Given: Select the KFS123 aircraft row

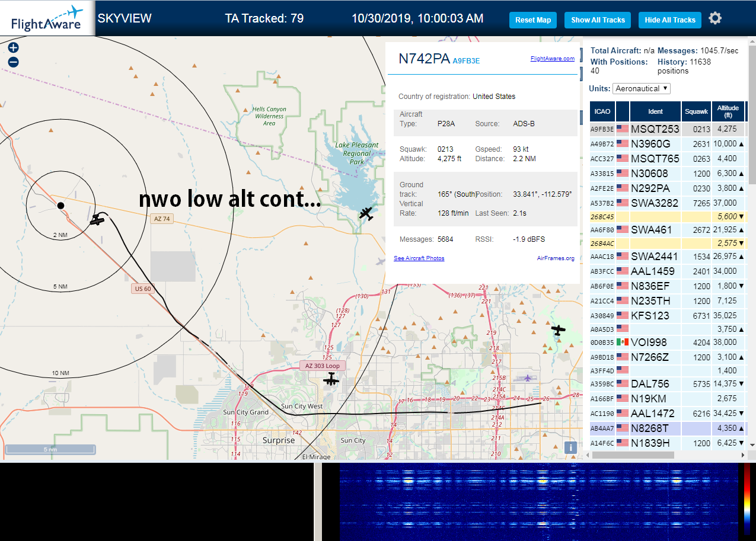Looking at the screenshot, I should (668, 316).
